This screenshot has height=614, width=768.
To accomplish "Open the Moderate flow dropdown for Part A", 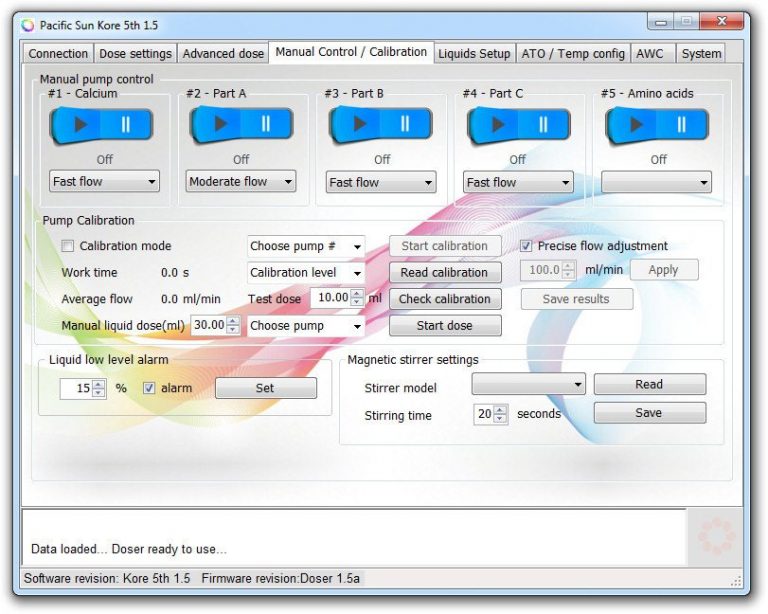I will pos(241,182).
